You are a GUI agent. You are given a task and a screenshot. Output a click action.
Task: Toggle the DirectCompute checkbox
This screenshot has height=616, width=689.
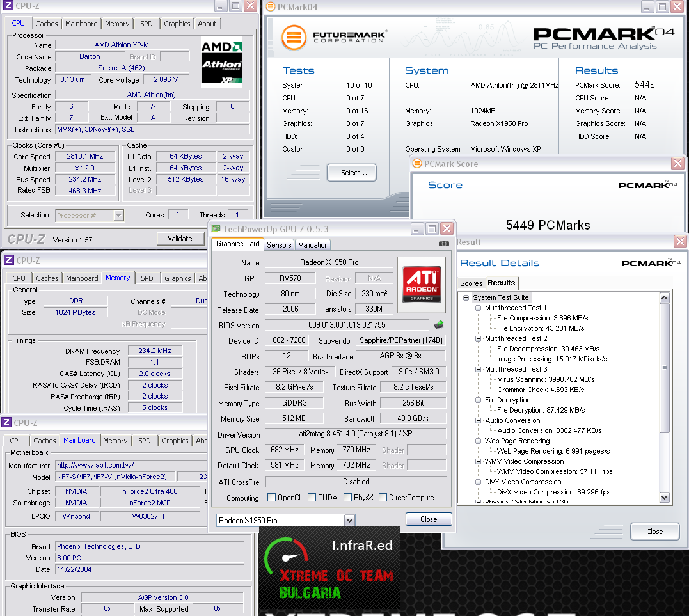[383, 498]
